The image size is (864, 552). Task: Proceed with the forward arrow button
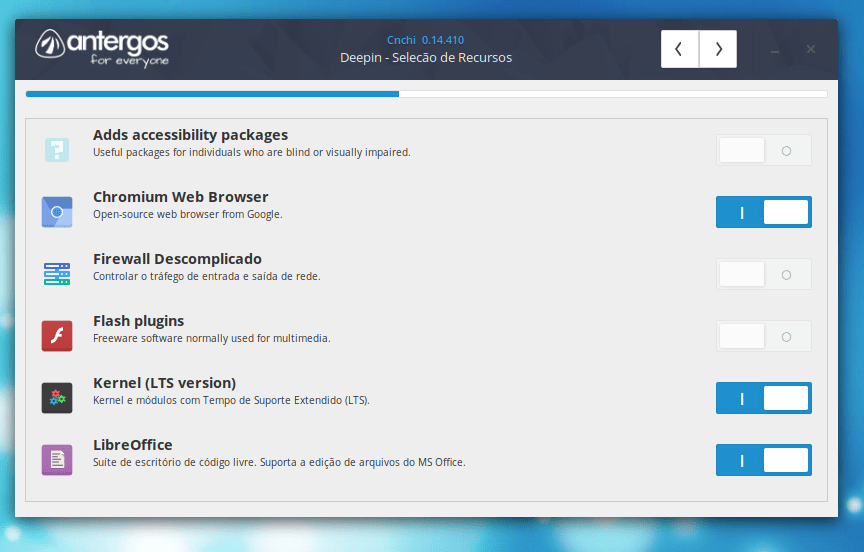718,49
